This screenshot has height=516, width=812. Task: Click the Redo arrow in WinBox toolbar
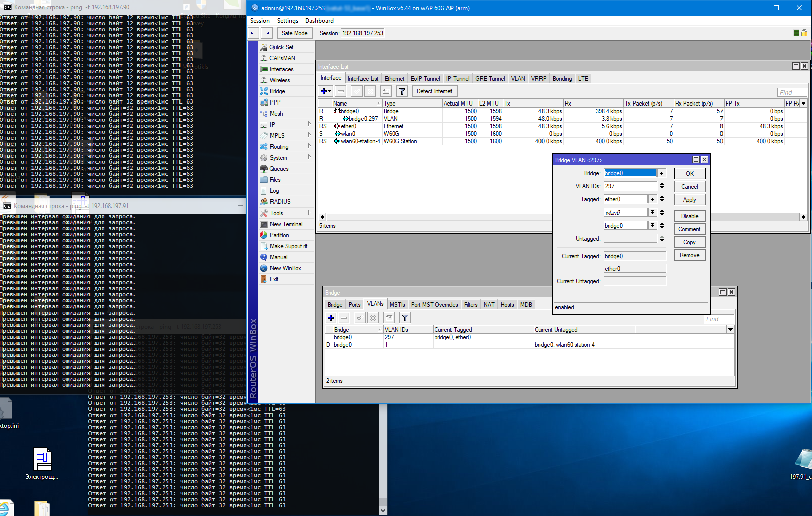click(x=267, y=33)
